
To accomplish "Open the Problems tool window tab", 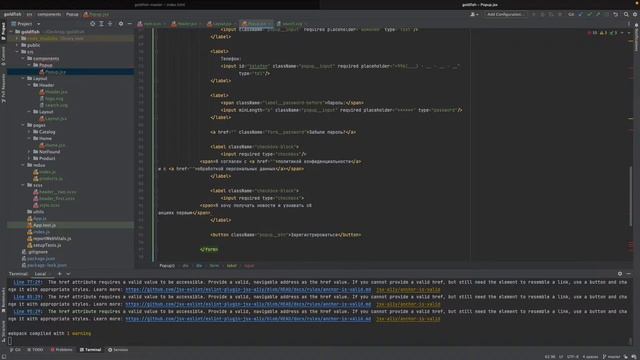I will click(61, 350).
